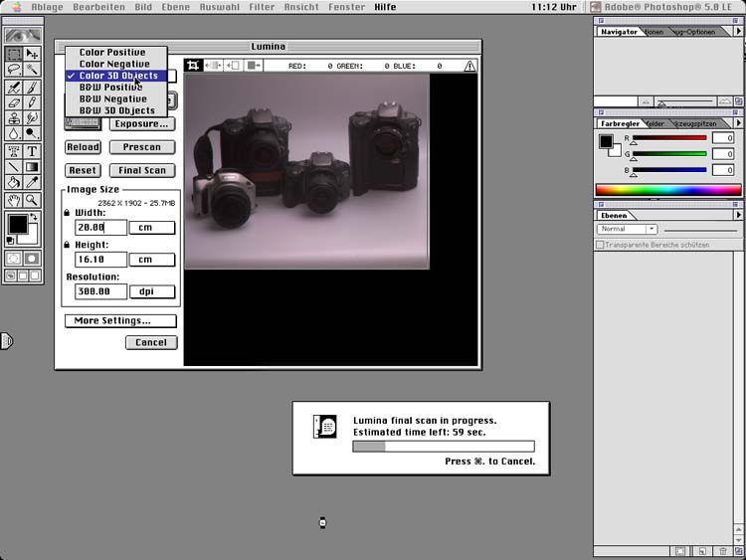Screen dimensions: 746x560
Task: Click the color spectrum bar
Action: pos(667,189)
